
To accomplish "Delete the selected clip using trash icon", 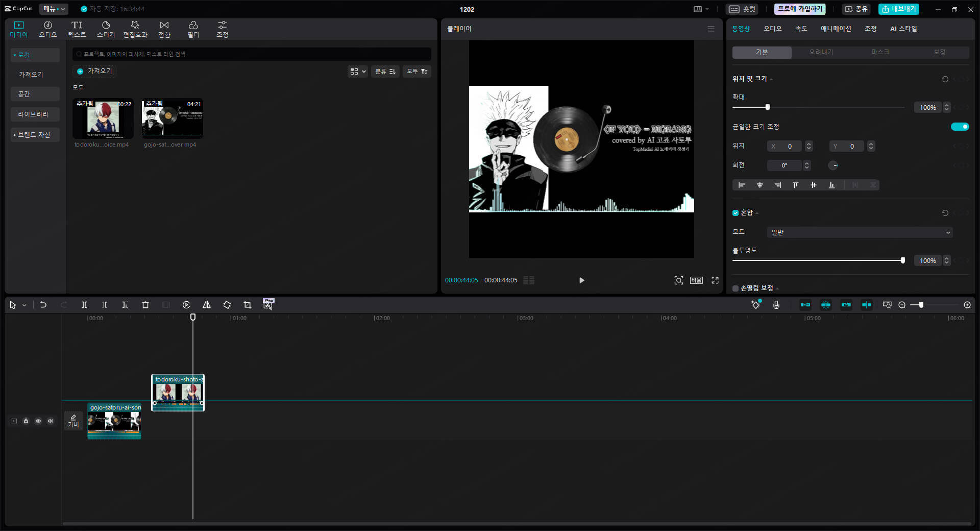I will (x=145, y=305).
